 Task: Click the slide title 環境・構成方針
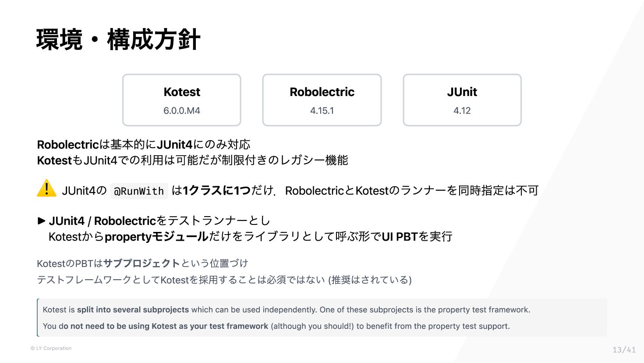point(118,39)
